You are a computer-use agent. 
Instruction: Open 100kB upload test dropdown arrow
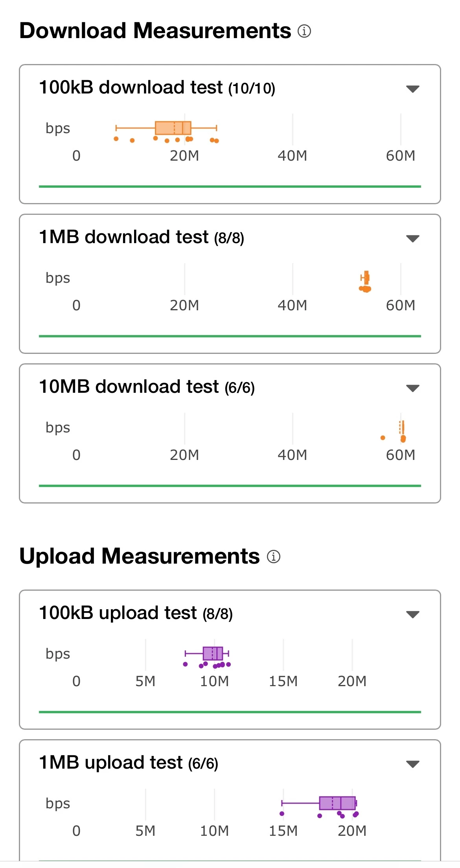(412, 614)
